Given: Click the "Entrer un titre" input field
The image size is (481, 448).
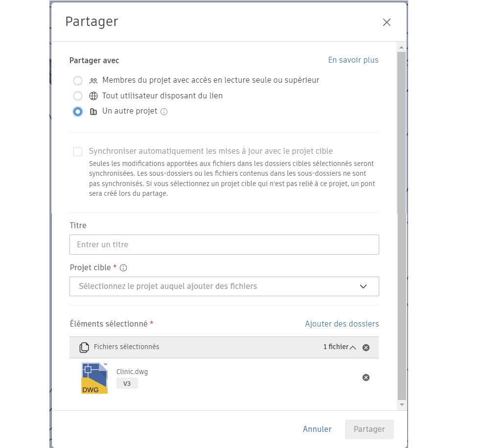Looking at the screenshot, I should [x=224, y=244].
